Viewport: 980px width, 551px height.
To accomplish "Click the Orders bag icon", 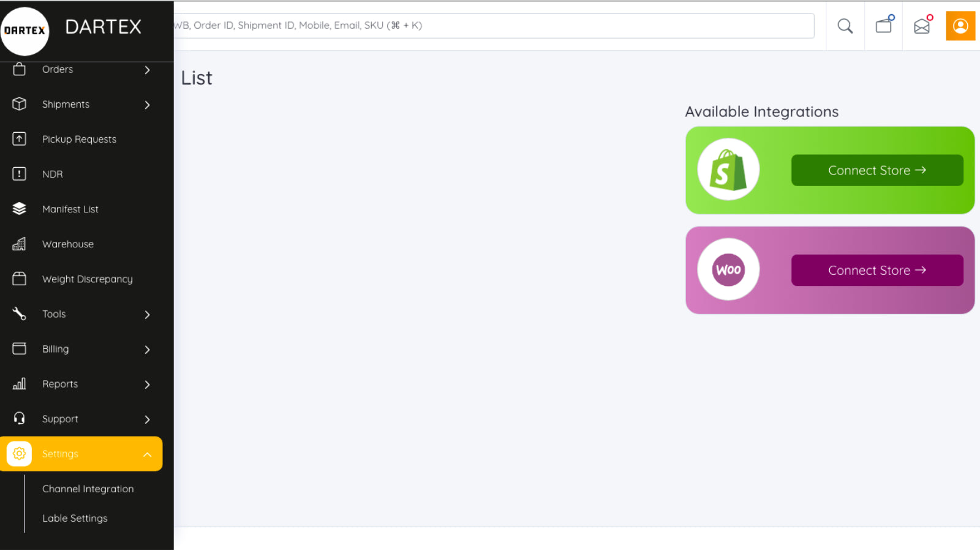I will (x=20, y=69).
